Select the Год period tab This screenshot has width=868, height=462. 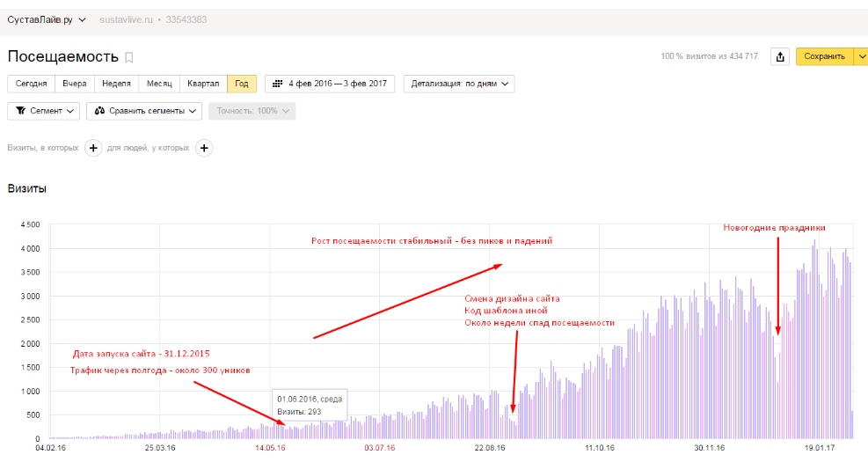242,84
